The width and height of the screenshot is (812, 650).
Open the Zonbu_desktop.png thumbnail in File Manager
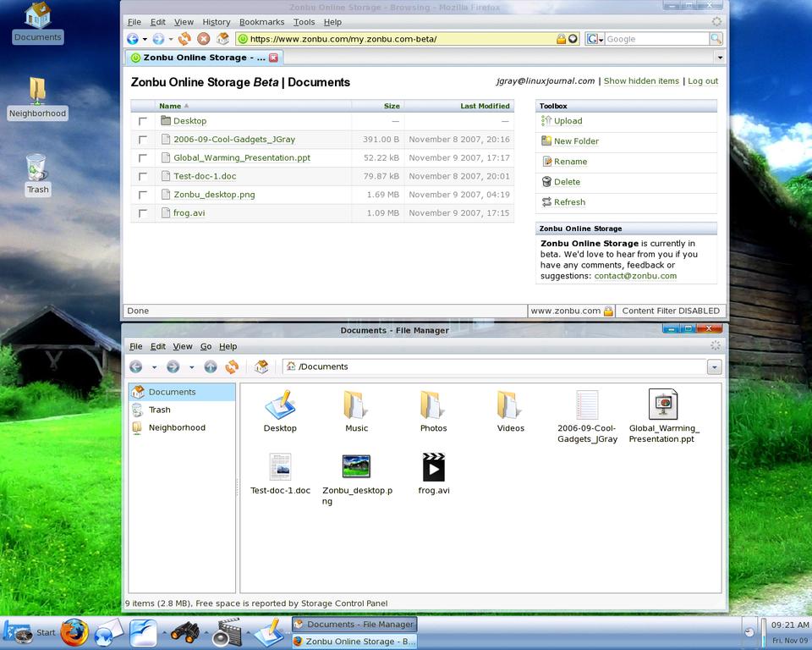click(x=356, y=467)
